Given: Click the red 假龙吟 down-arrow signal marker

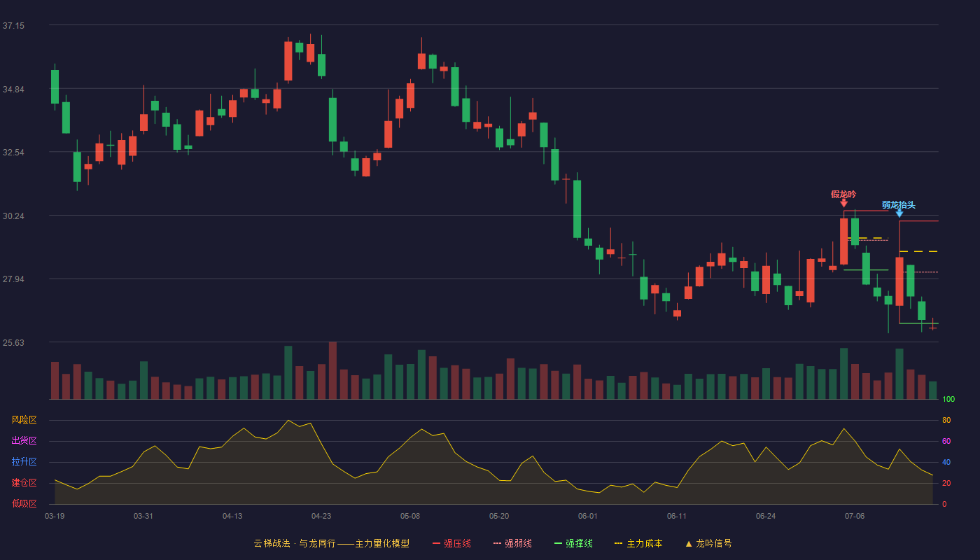Looking at the screenshot, I should tap(843, 203).
